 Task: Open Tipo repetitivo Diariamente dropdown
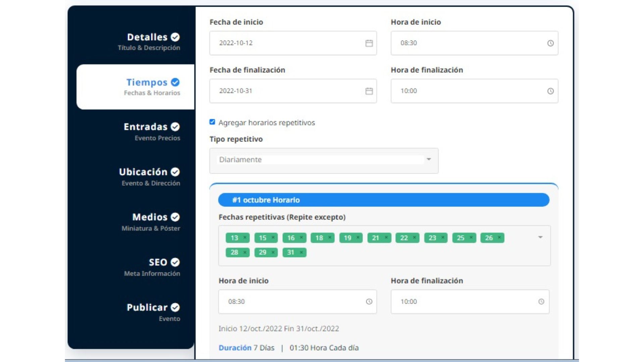[324, 160]
